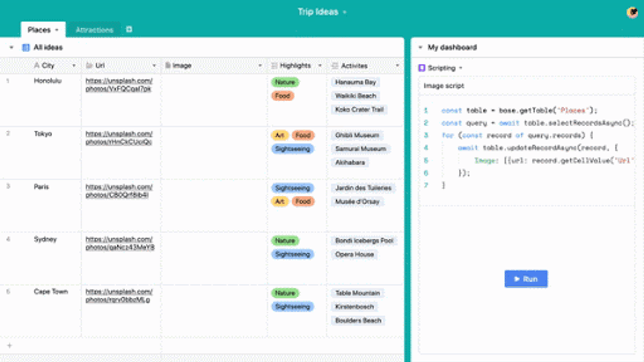Click the Sightseeing tag in Paris row
644x362 pixels.
(x=293, y=188)
